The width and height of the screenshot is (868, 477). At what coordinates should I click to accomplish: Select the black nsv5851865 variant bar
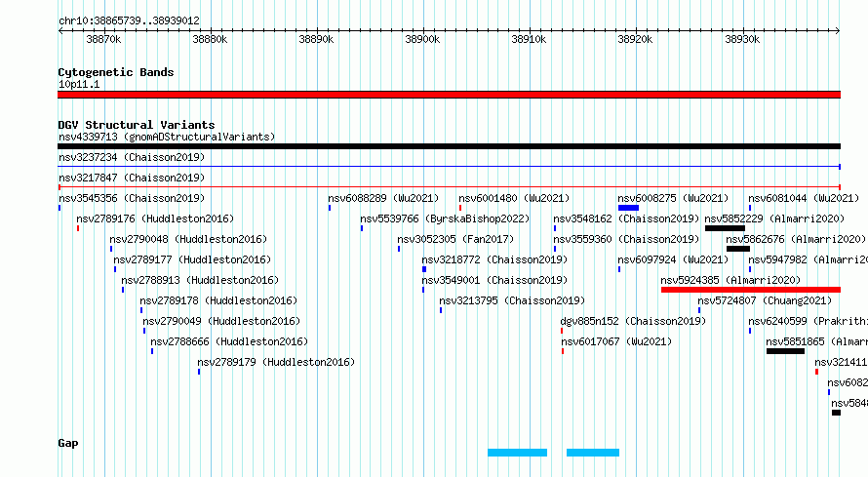pos(785,351)
